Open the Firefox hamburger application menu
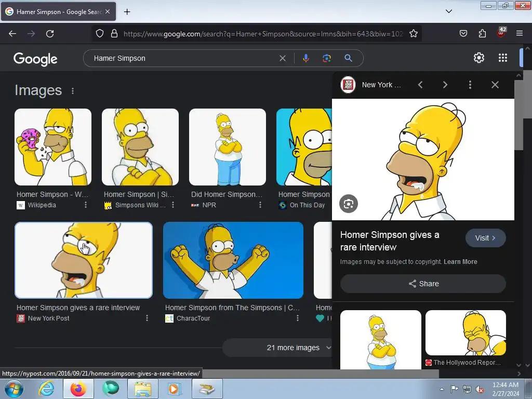532x399 pixels. (520, 34)
